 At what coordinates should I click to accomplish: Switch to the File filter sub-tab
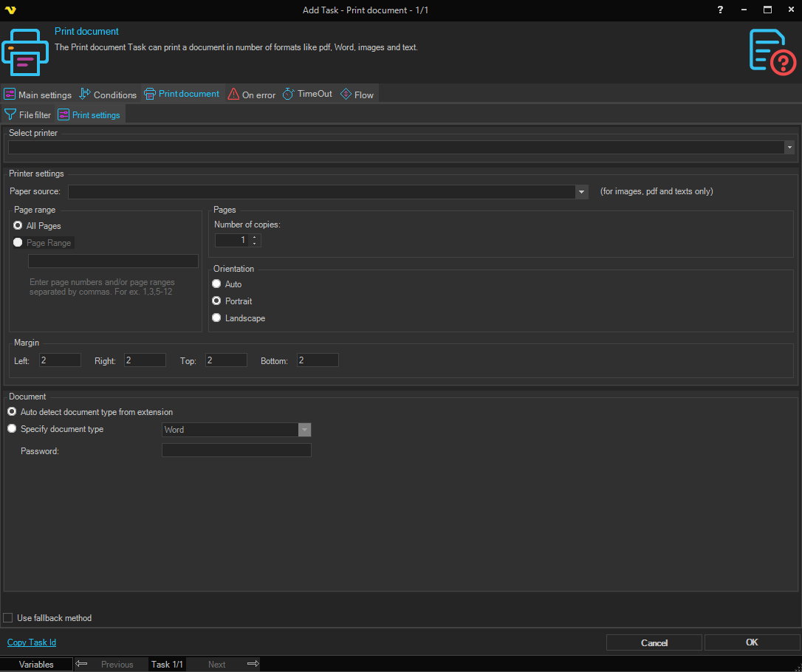pos(28,115)
